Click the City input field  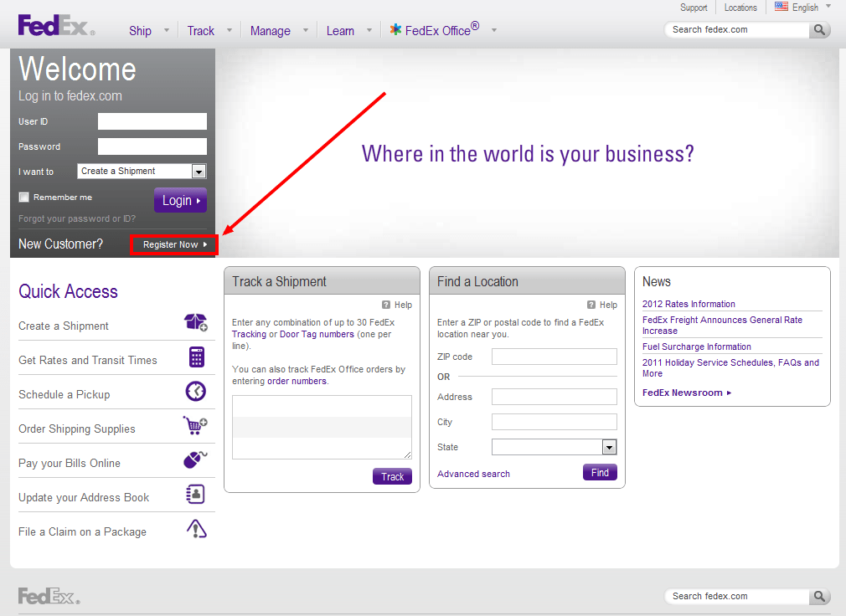click(555, 422)
